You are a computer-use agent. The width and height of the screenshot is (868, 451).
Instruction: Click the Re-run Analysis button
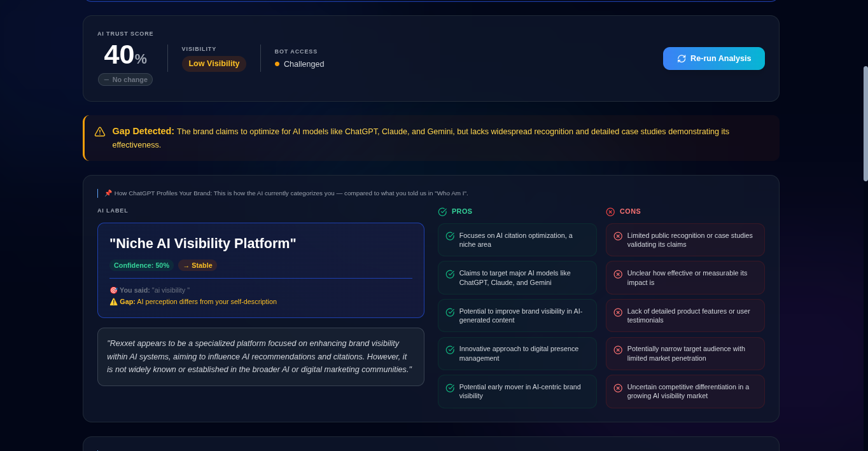713,59
